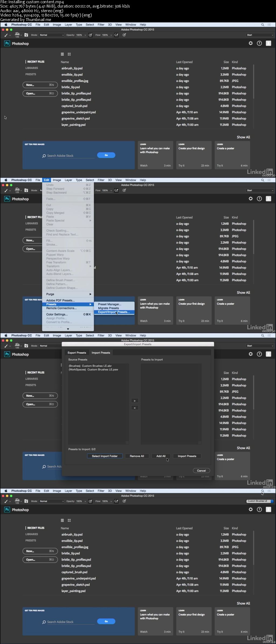Click gear settings icon in 00:01:44 frame
This screenshot has width=276, height=644.
point(251,509)
